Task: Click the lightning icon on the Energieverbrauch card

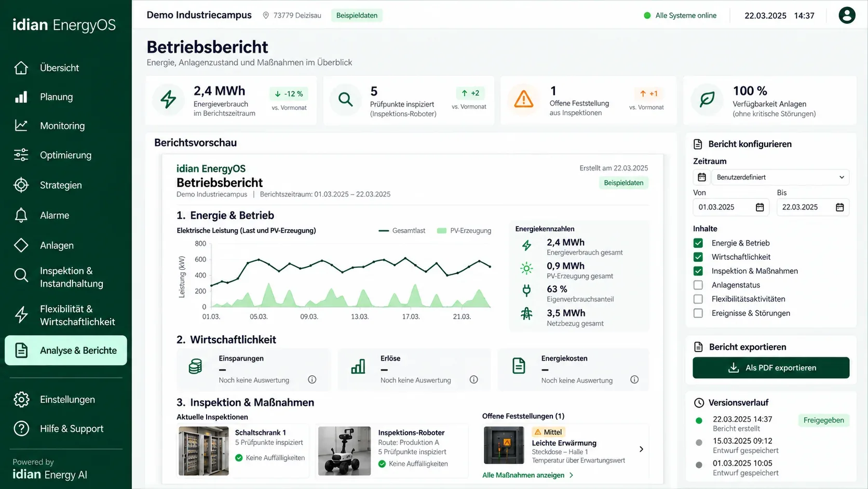Action: point(168,99)
